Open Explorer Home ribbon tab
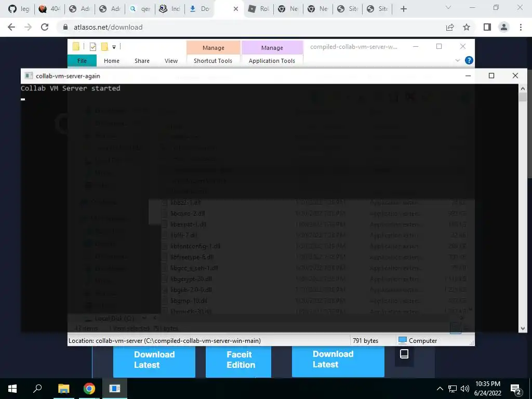The height and width of the screenshot is (399, 532). point(112,61)
